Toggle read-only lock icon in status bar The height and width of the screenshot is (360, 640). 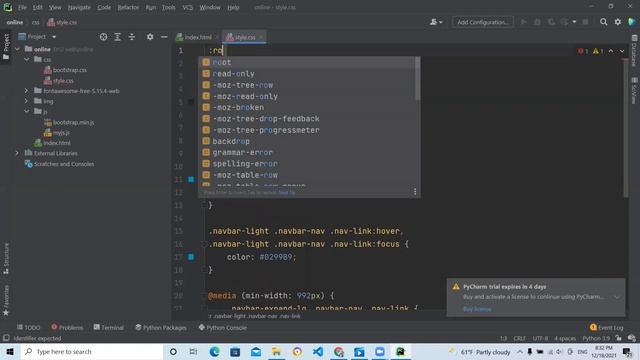click(619, 338)
